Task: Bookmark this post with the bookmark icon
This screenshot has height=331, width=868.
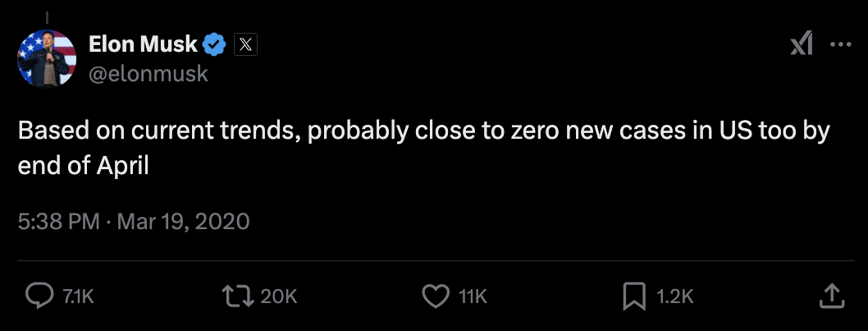Action: (633, 297)
